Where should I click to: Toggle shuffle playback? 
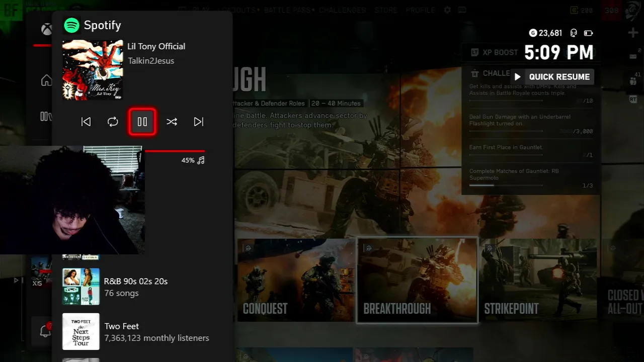pos(172,122)
